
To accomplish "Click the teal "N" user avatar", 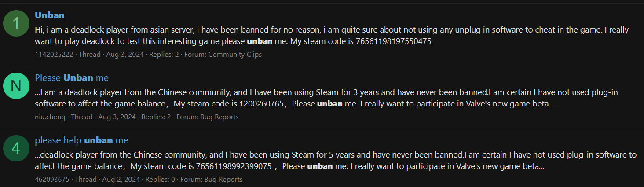I will (x=16, y=86).
